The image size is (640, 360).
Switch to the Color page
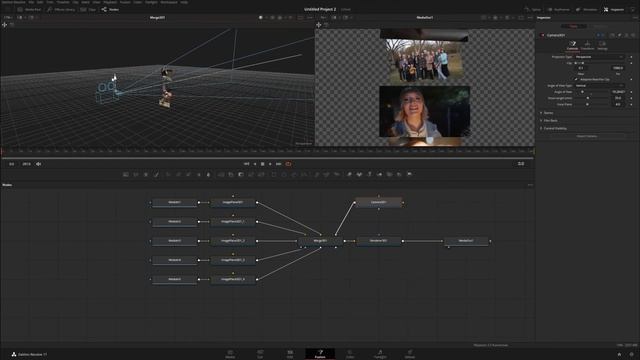pos(350,354)
